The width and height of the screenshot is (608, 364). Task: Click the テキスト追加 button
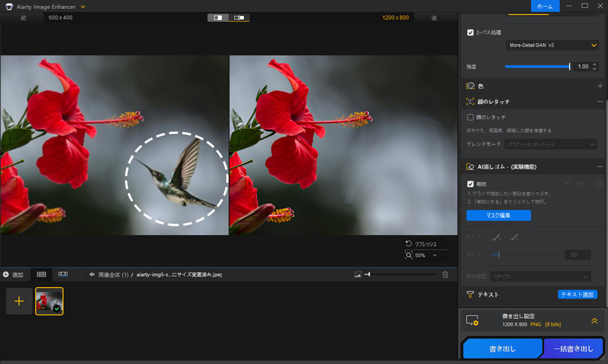pos(577,294)
